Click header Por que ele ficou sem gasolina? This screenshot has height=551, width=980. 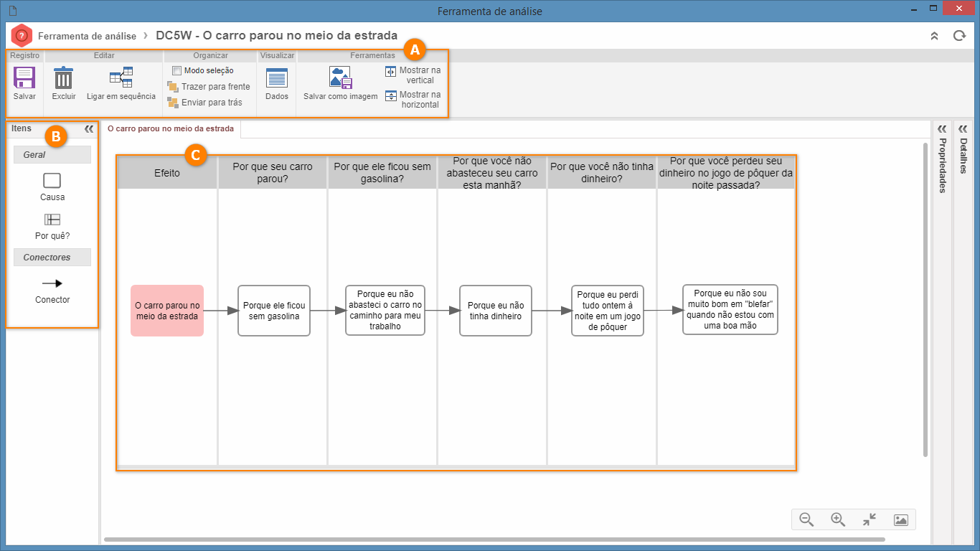pyautogui.click(x=382, y=173)
